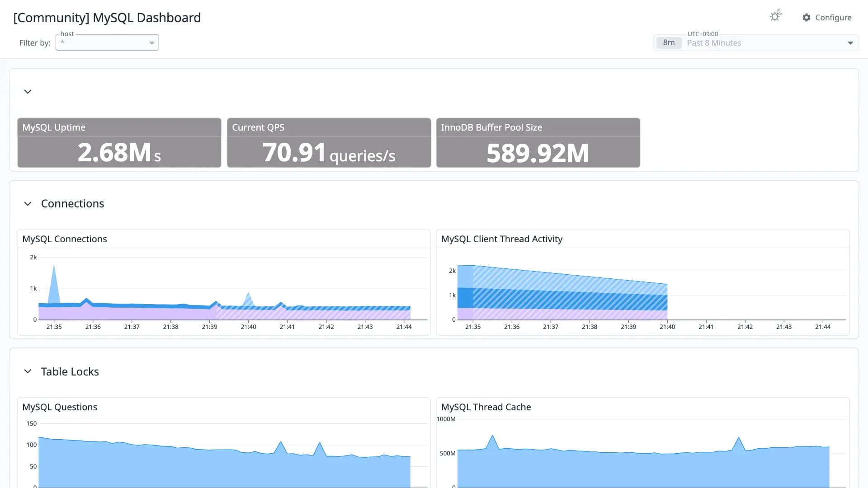This screenshot has height=488, width=868.
Task: Click the dashboard title [Community] MySQL Dashboard
Action: (x=107, y=18)
